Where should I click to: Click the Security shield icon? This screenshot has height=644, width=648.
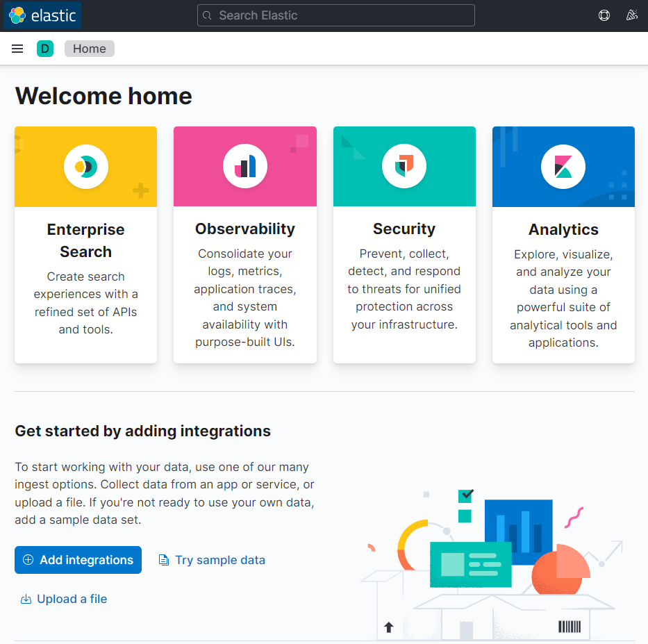404,166
